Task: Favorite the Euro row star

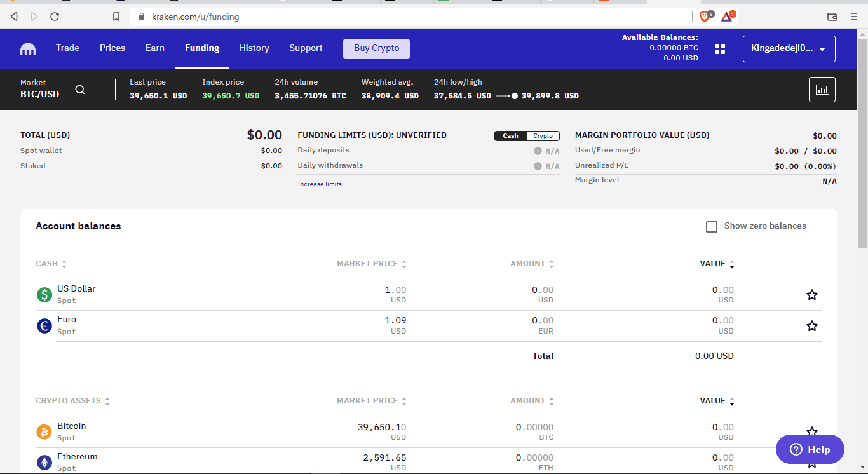Action: [x=811, y=326]
